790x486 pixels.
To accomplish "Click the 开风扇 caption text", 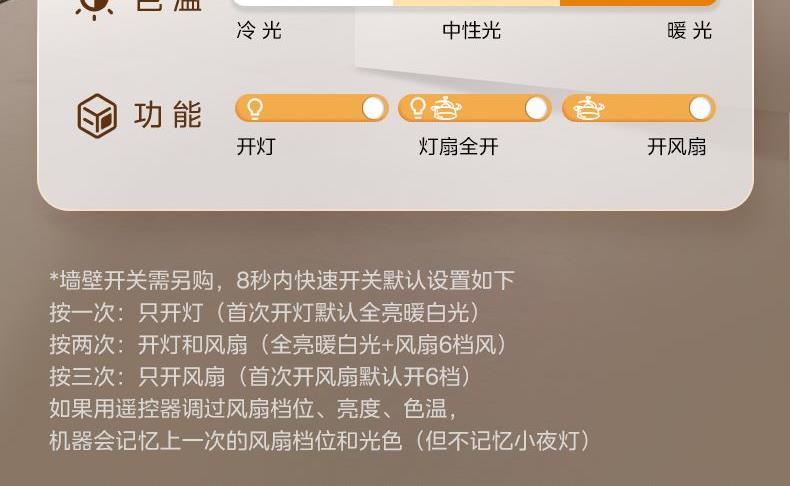I will click(x=677, y=147).
